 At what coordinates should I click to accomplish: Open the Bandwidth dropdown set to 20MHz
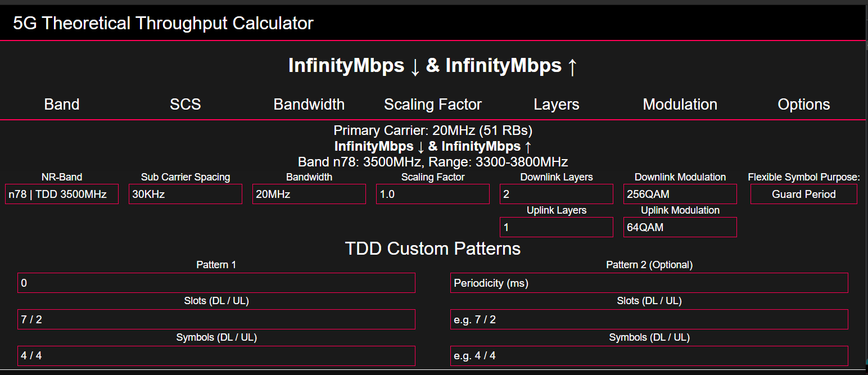(x=309, y=194)
